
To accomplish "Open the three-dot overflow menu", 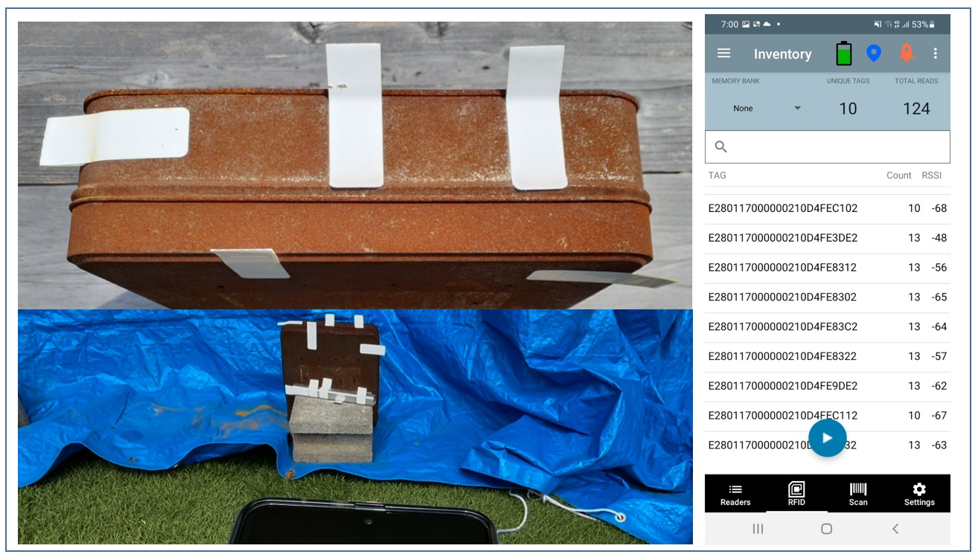I will click(936, 54).
